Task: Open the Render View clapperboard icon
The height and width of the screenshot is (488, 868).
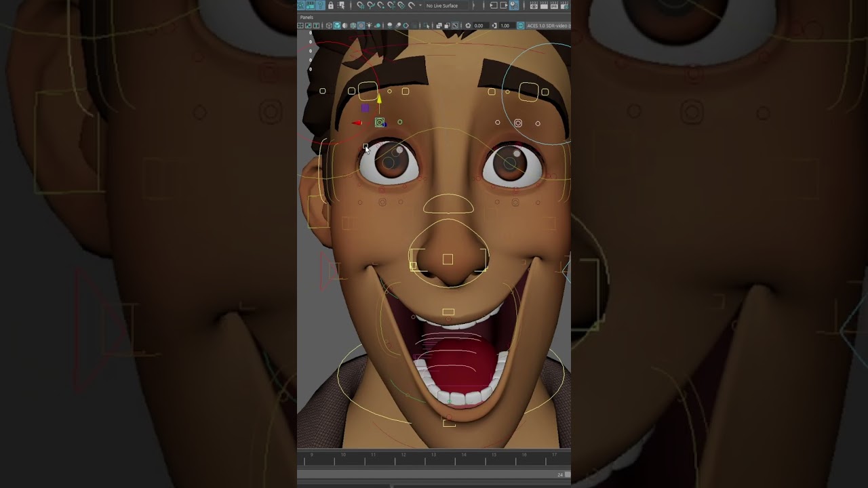Action: point(534,5)
